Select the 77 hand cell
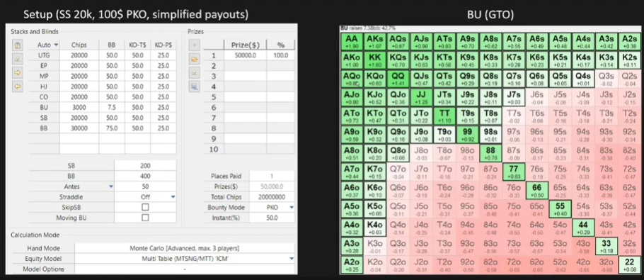This screenshot has width=644, height=280. [514, 172]
